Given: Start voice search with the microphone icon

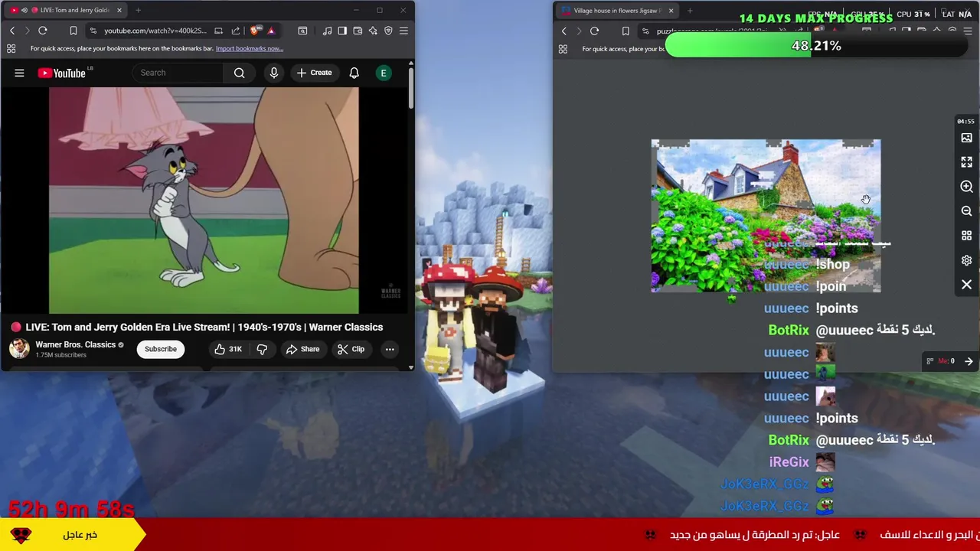Looking at the screenshot, I should pos(273,73).
